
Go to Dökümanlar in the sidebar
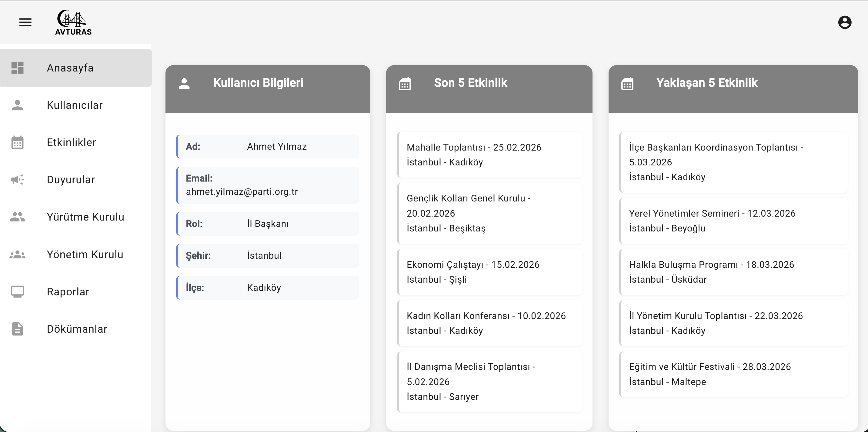pos(77,329)
